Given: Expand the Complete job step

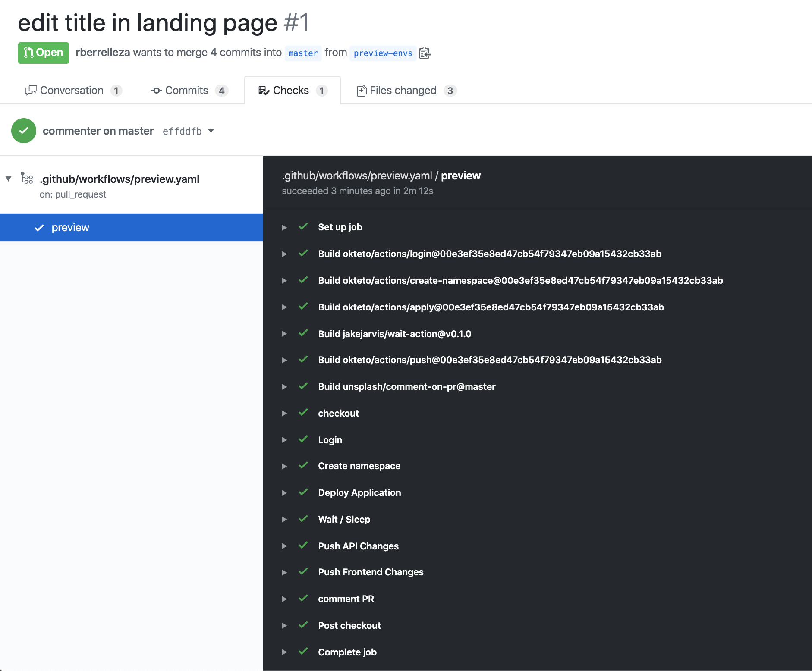Looking at the screenshot, I should (284, 652).
